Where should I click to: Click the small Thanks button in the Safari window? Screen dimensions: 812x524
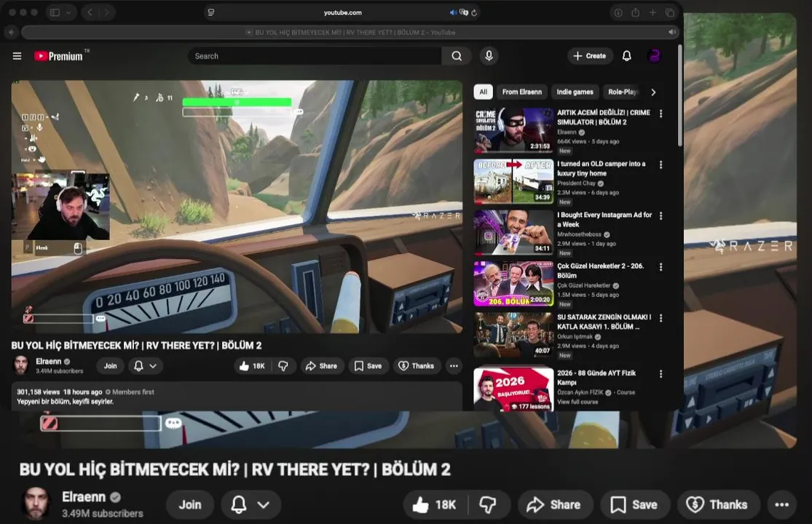coord(417,366)
